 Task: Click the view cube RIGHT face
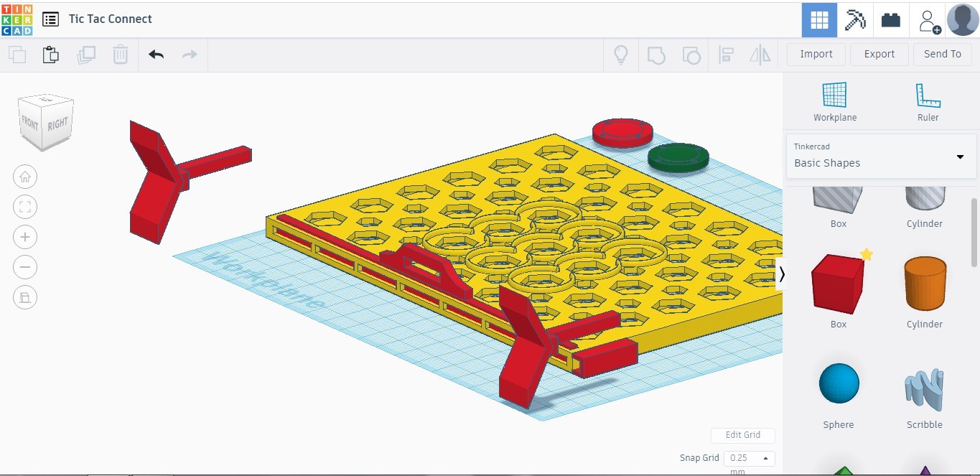point(59,123)
